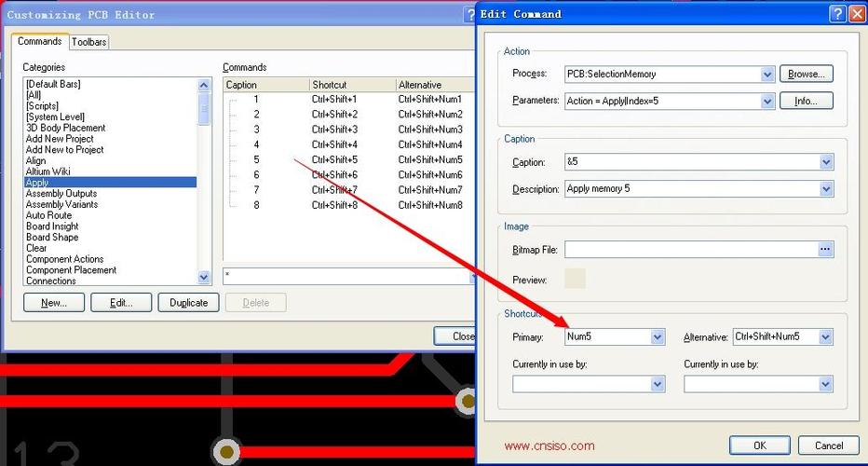The height and width of the screenshot is (466, 868).
Task: Expand Currently in use by under Alternative
Action: click(825, 384)
